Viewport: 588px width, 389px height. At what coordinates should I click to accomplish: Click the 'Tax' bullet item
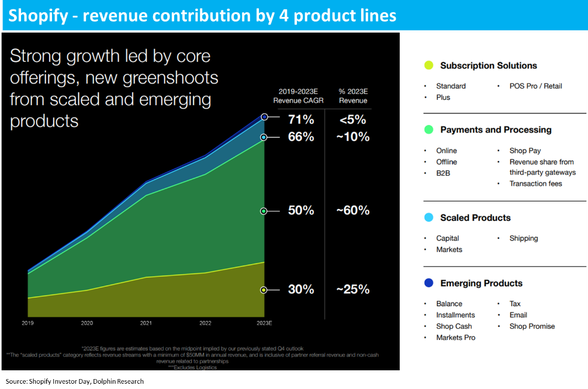[515, 304]
